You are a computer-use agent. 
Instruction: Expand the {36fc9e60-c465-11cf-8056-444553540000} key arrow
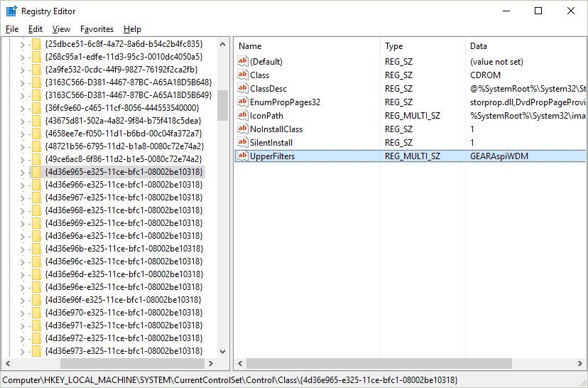[x=22, y=108]
